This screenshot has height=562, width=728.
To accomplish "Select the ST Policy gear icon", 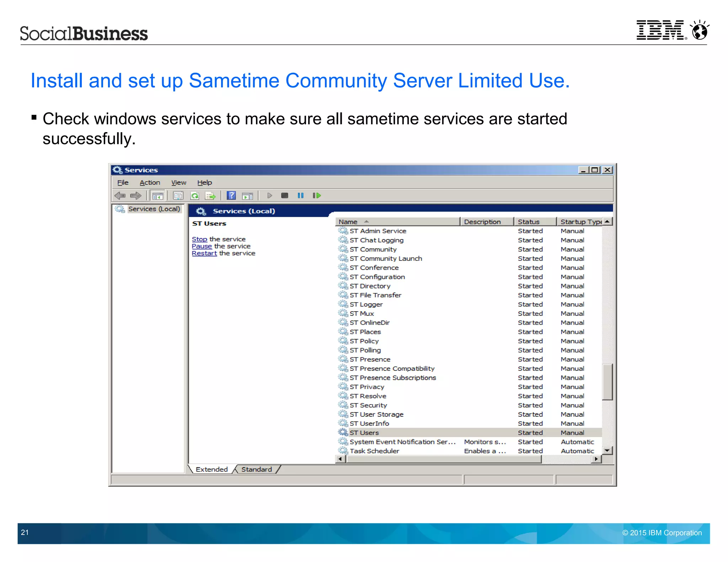I will [343, 341].
